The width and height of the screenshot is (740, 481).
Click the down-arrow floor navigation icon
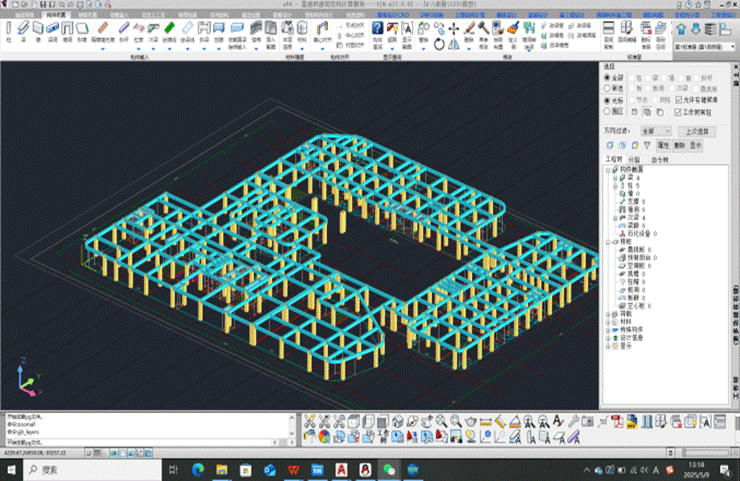[697, 29]
